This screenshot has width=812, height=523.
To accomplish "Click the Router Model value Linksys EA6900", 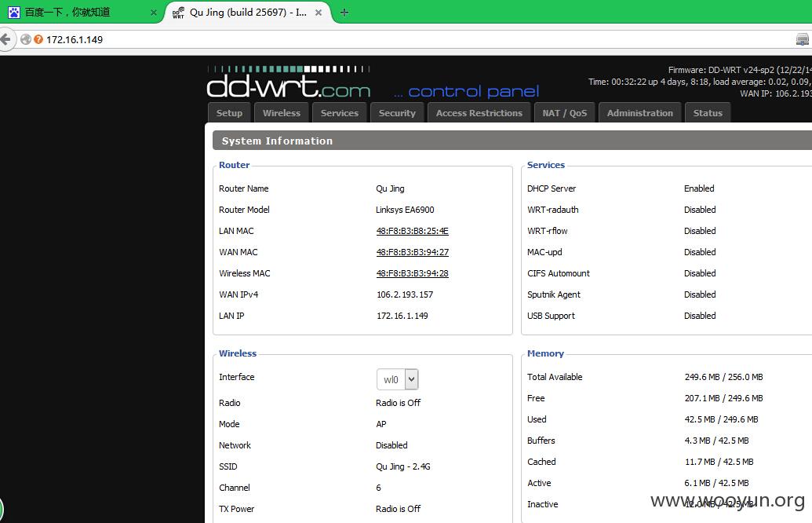I will point(405,210).
